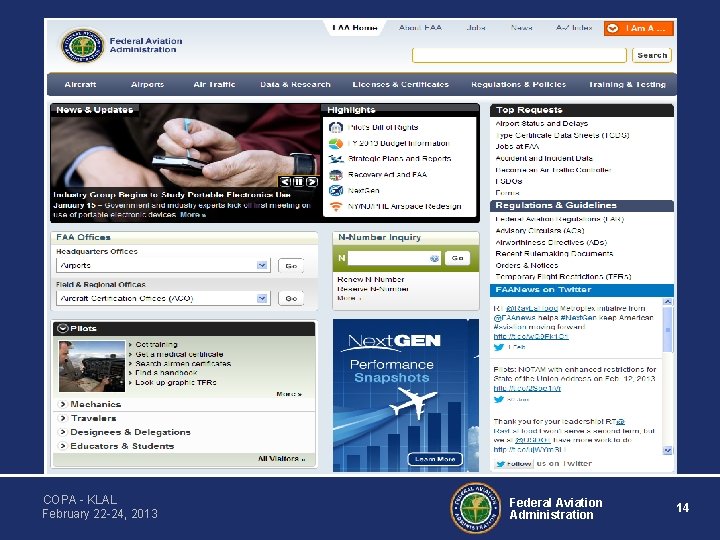Viewport: 720px width, 540px height.
Task: Click the pilot cockpit thumbnail
Action: click(92, 366)
